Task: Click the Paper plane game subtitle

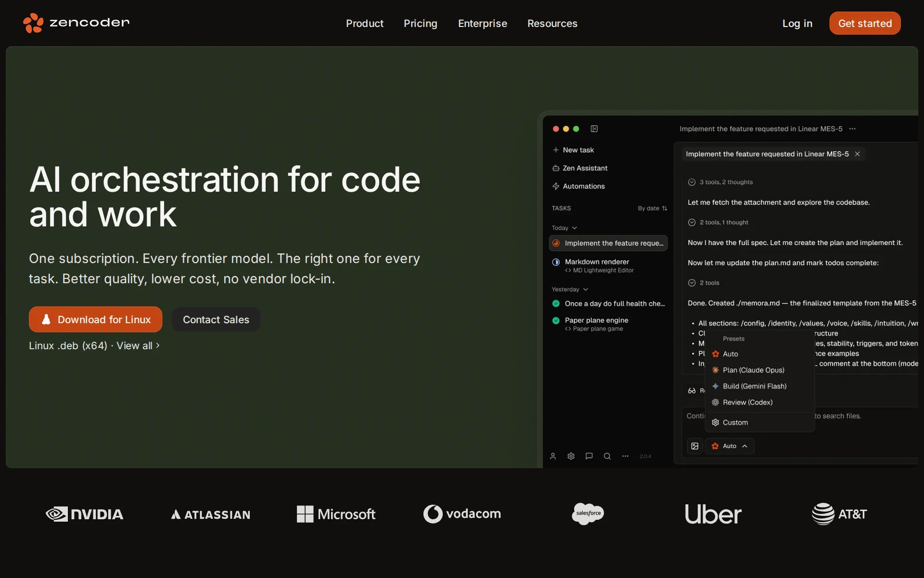Action: (594, 328)
